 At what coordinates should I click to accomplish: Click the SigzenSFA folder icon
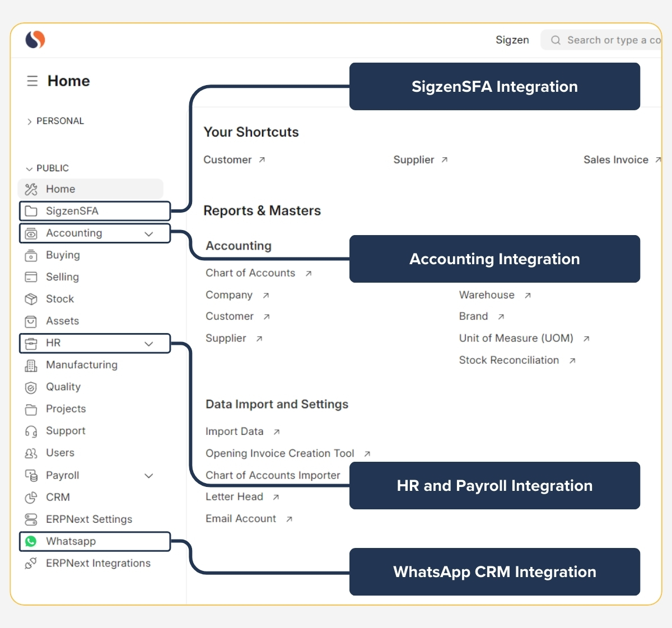click(31, 211)
